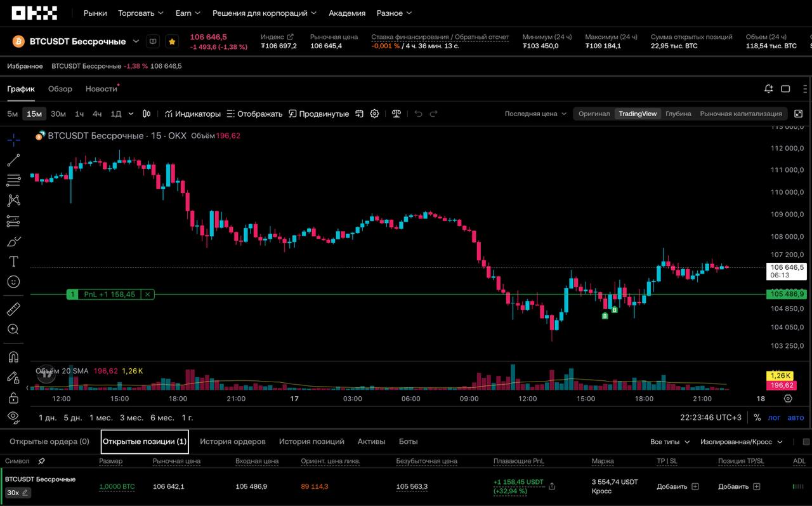Select the Text annotation tool
812x506 pixels.
(13, 262)
